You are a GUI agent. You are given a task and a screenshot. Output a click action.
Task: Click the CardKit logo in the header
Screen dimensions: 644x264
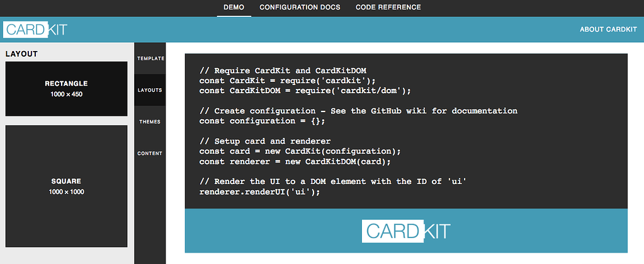[35, 30]
